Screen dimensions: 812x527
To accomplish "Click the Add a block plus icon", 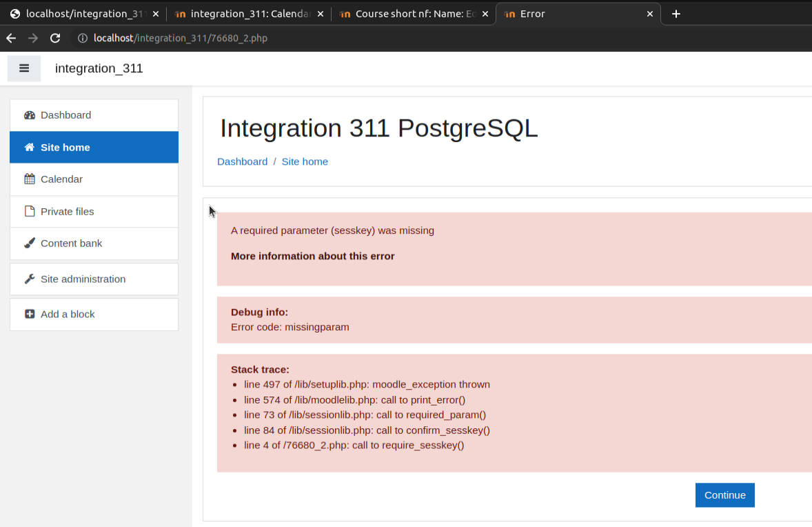I will click(x=30, y=314).
